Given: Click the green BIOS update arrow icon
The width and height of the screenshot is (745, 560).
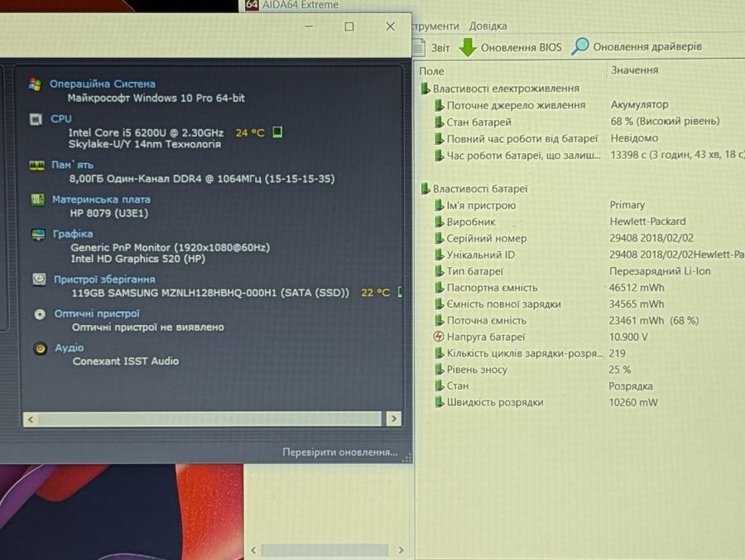Looking at the screenshot, I should point(468,47).
